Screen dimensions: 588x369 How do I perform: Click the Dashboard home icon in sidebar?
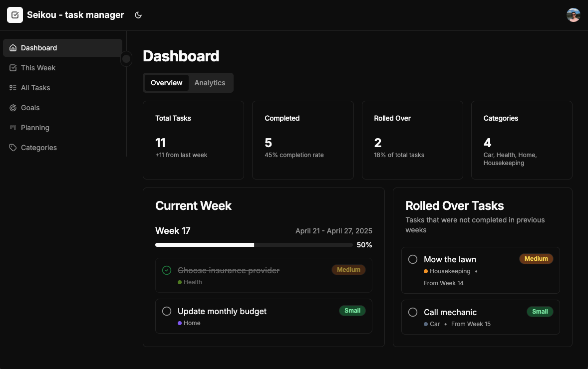[x=13, y=48]
